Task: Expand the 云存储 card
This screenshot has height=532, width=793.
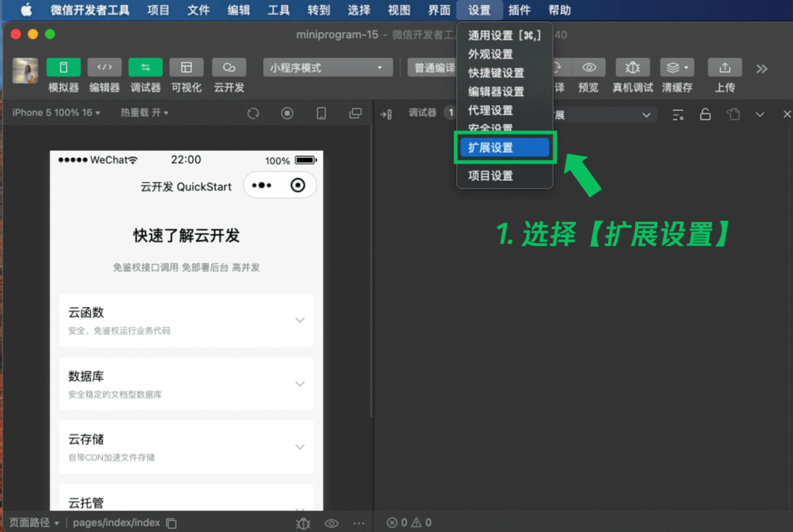Action: (x=186, y=447)
